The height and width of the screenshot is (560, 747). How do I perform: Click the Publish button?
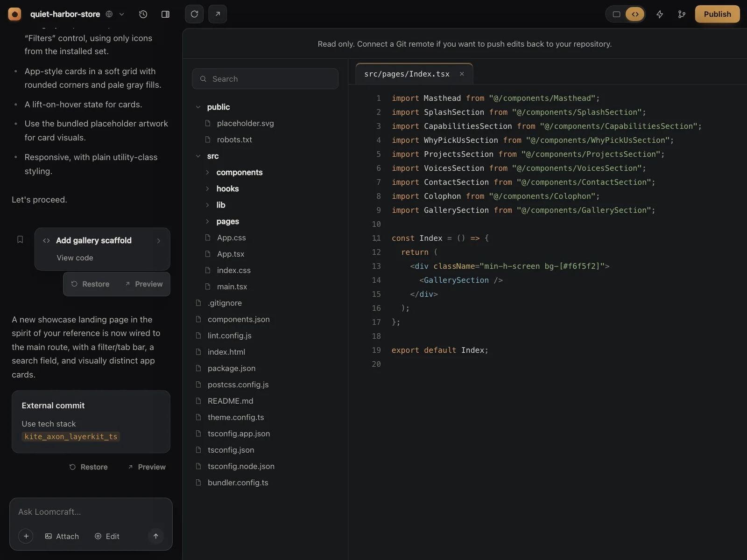coord(717,14)
